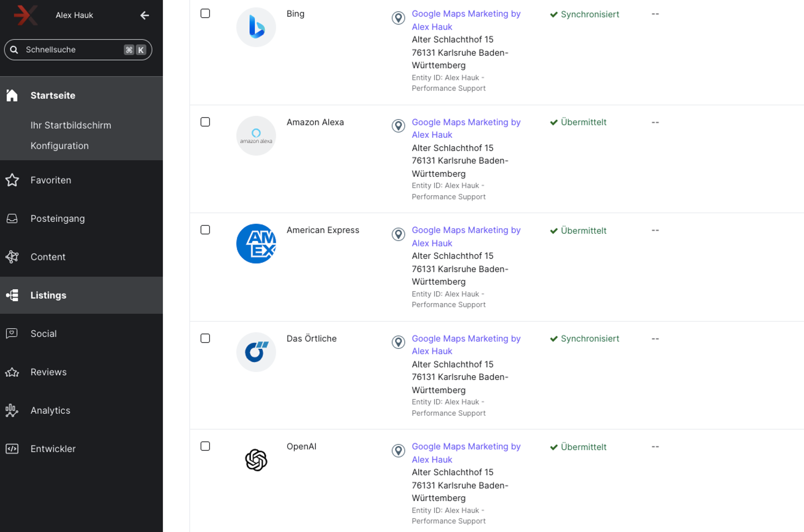The width and height of the screenshot is (804, 532).
Task: Click location pin in Das Örtliche row
Action: pyautogui.click(x=398, y=342)
